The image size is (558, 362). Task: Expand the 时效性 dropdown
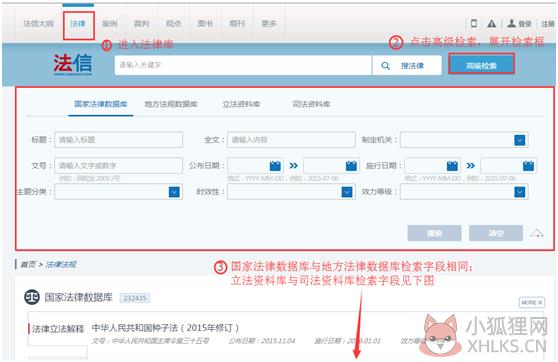tap(347, 192)
